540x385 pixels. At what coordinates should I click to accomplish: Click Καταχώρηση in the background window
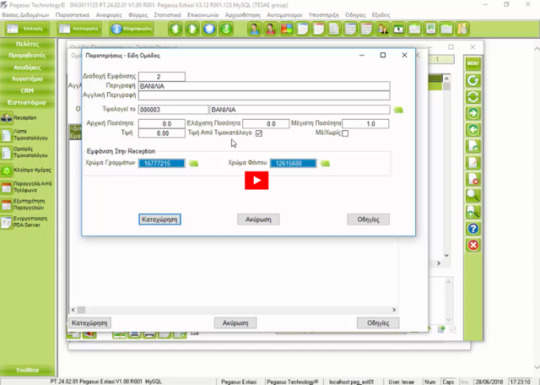click(90, 323)
